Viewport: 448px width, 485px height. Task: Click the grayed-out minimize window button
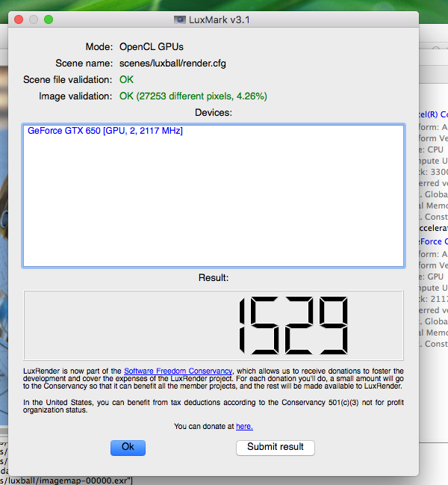(x=34, y=19)
